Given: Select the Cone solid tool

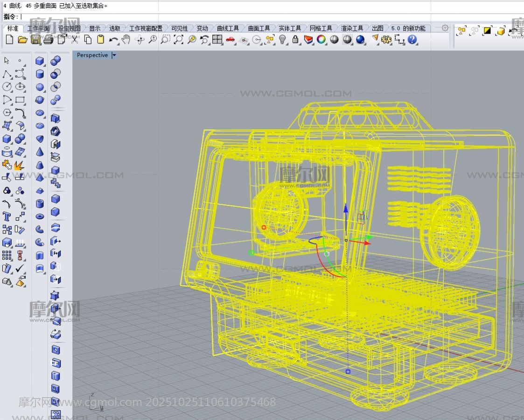Looking at the screenshot, I should [40, 152].
